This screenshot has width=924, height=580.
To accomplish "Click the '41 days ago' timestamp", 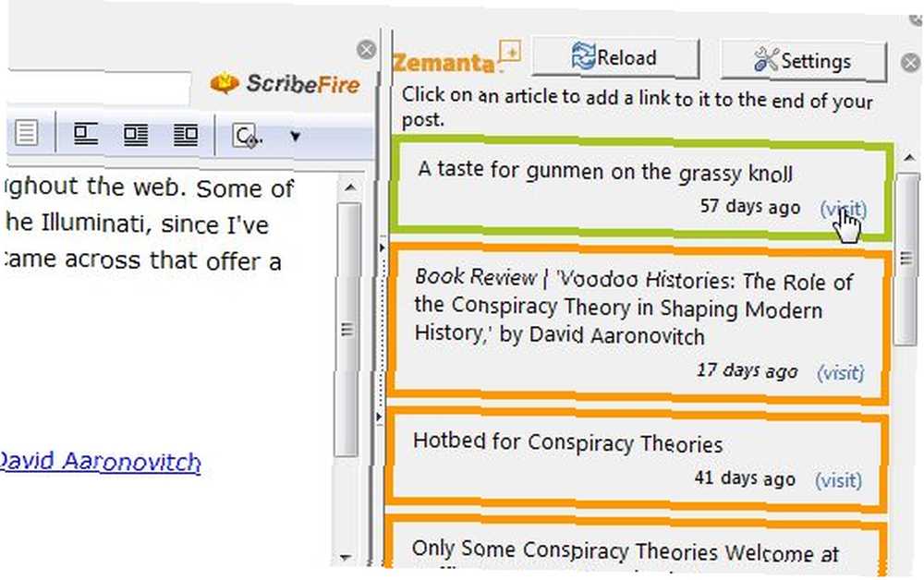I will pyautogui.click(x=744, y=477).
